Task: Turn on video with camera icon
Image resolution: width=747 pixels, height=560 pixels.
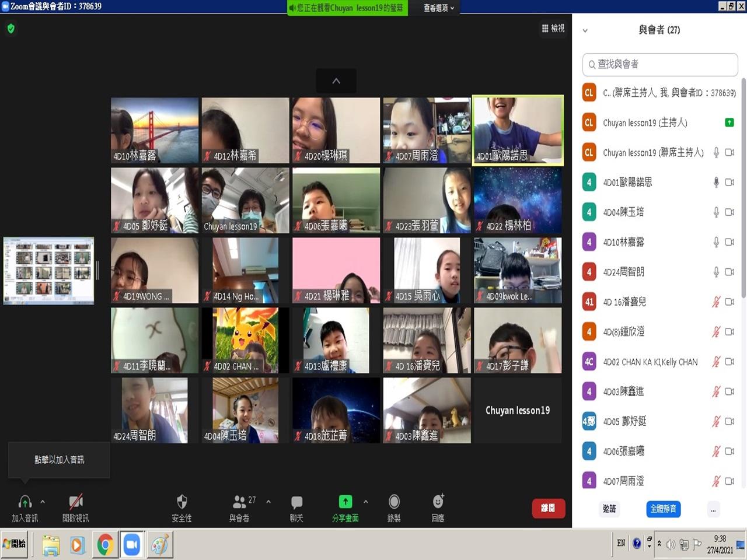Action: click(76, 502)
